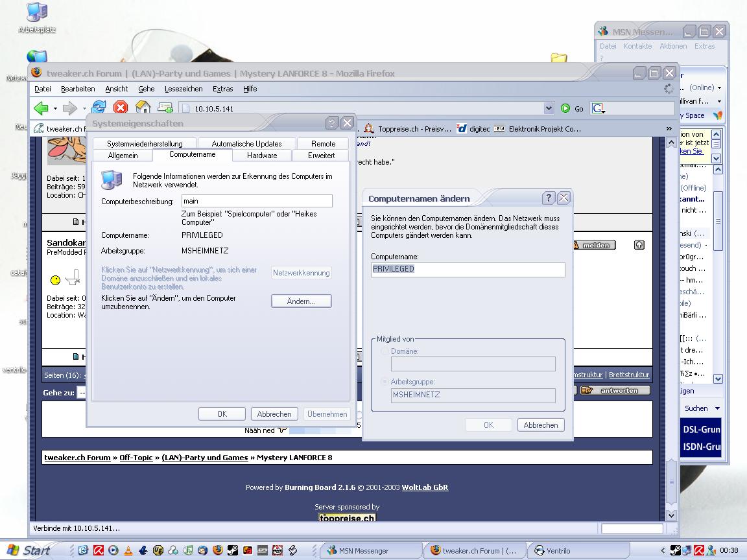Open the Lesezeichen menu in Firefox
Screen dimensions: 747x560
[184, 89]
